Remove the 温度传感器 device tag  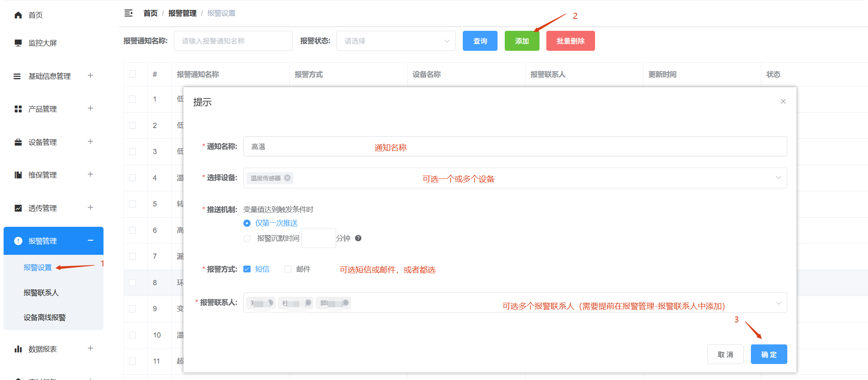pos(287,178)
